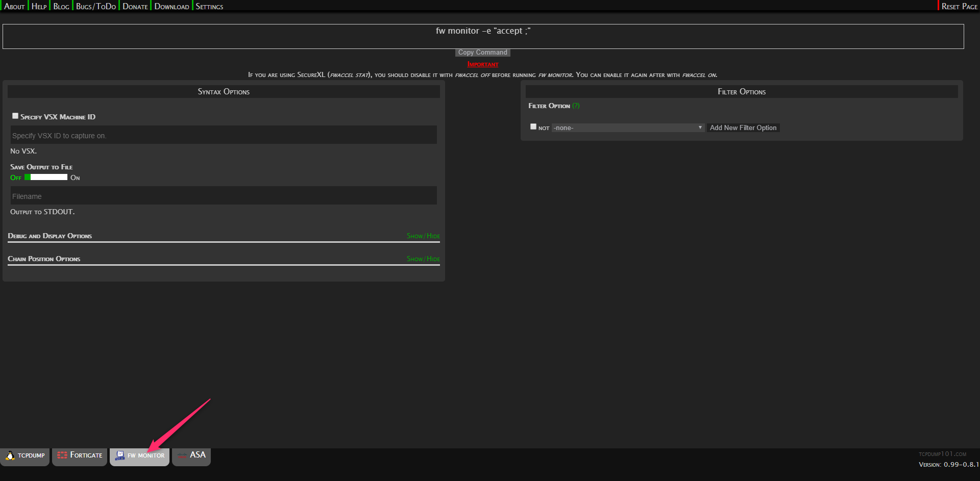
Task: Click the Copy Command button
Action: pos(482,53)
